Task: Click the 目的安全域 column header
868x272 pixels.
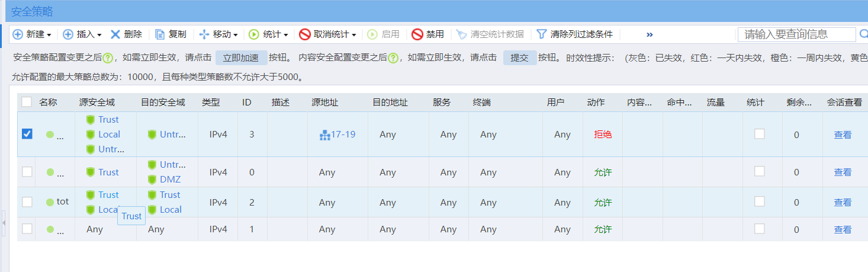Action: (163, 103)
